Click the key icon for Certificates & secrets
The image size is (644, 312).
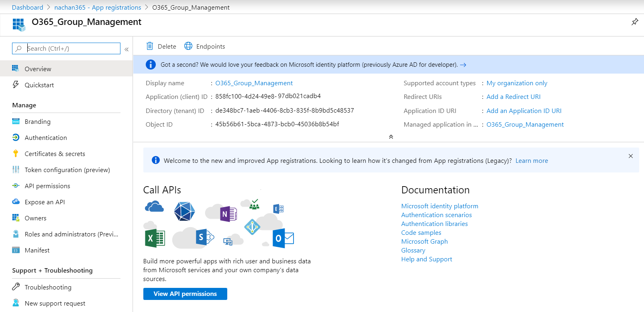click(x=16, y=154)
